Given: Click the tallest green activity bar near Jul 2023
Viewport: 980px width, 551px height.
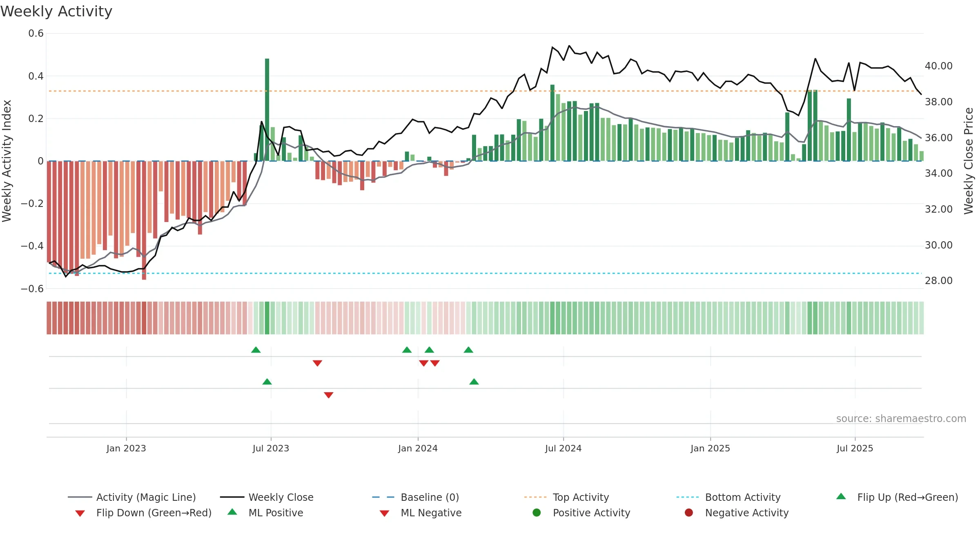Looking at the screenshot, I should 267,110.
